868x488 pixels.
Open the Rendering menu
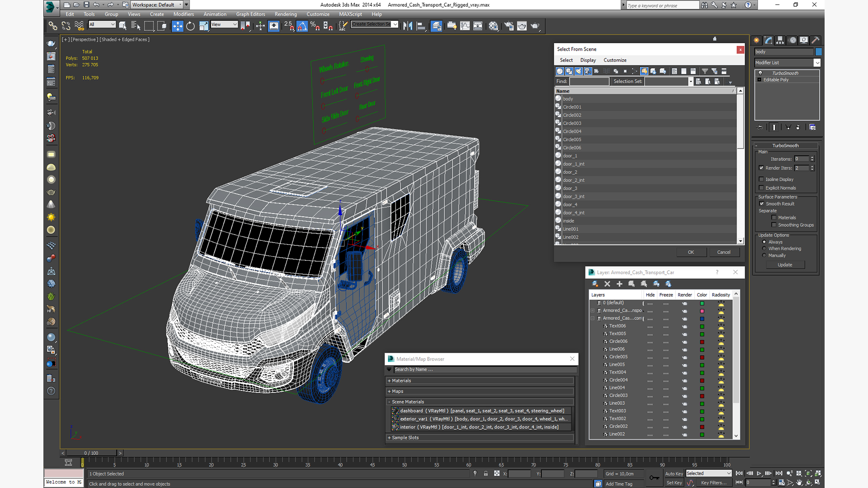[286, 14]
